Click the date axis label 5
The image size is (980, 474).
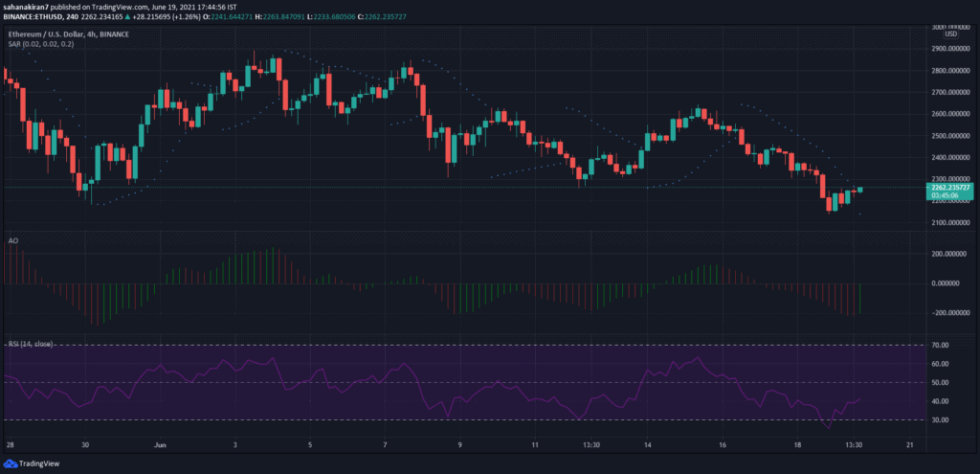point(310,445)
